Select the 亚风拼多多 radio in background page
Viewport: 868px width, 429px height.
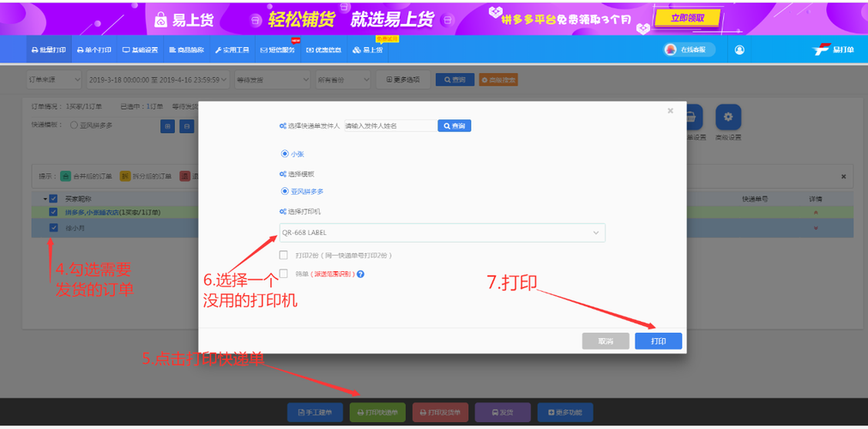pos(74,125)
